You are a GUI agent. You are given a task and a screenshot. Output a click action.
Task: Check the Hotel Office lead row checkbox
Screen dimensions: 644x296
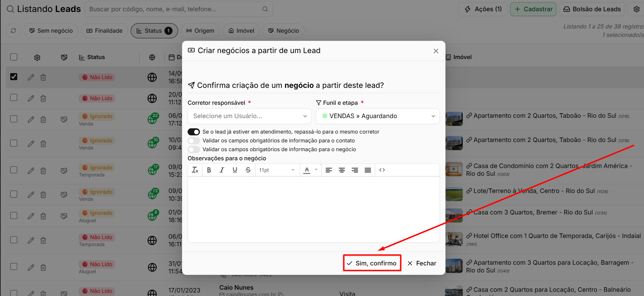(x=14, y=240)
